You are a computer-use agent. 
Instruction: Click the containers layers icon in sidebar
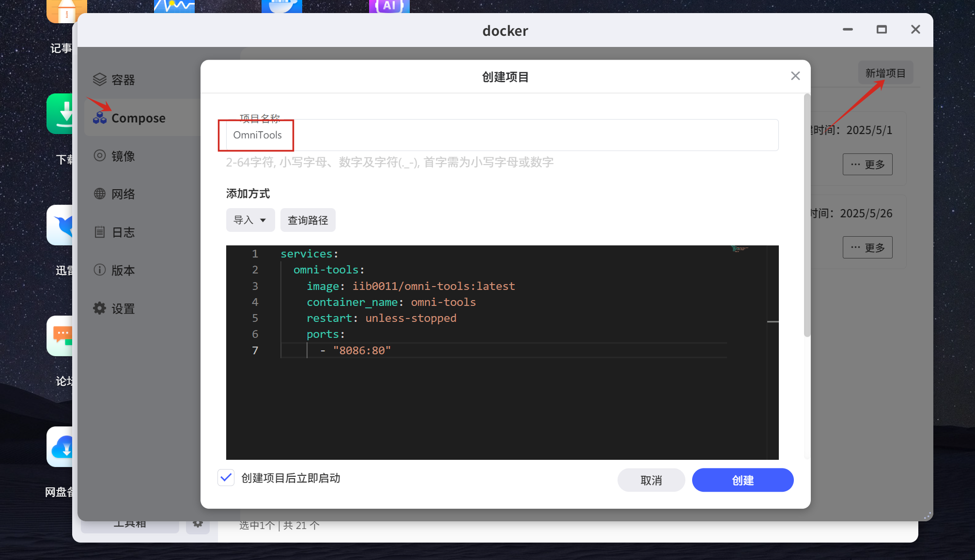click(x=99, y=79)
